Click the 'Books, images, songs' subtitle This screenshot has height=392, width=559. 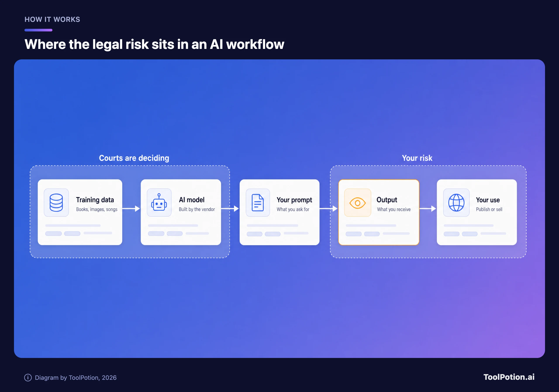pos(97,209)
